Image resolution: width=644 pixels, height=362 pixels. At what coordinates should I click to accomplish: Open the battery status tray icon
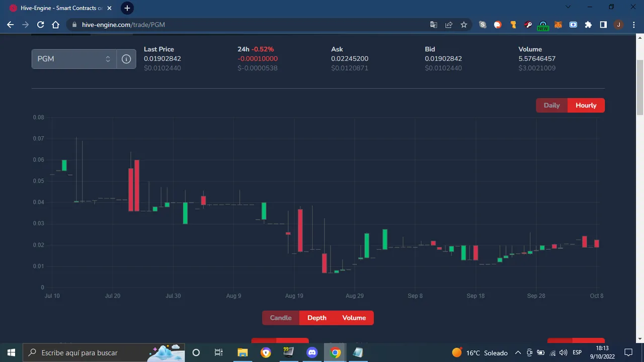[541, 352]
